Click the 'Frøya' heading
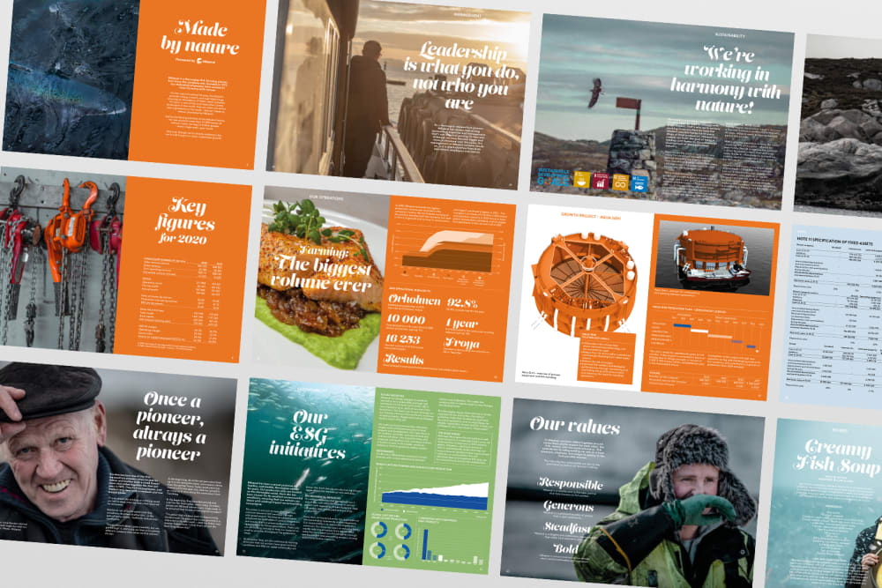882x588 pixels. (462, 342)
